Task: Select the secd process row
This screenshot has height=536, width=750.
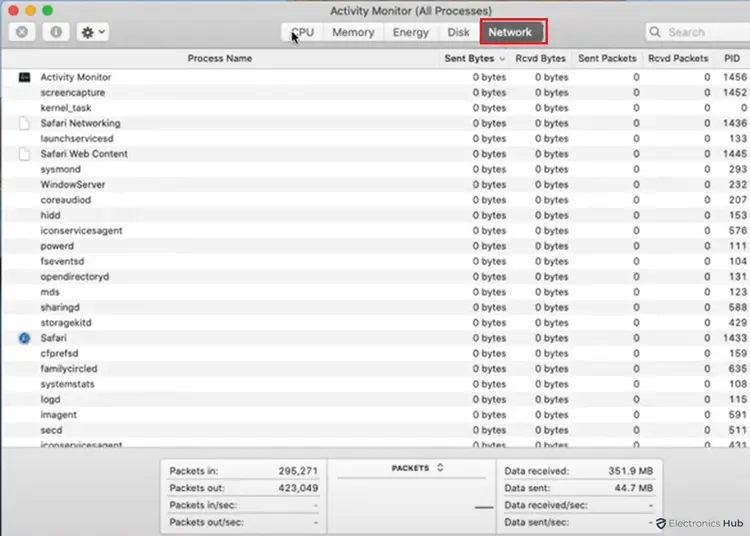Action: click(x=375, y=430)
